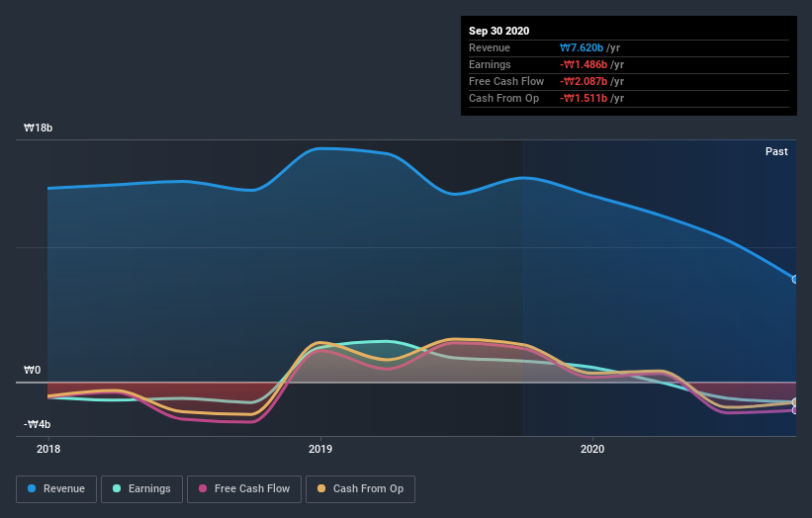The height and width of the screenshot is (518, 812).
Task: Click the 2019 x-axis label
Action: [x=320, y=449]
